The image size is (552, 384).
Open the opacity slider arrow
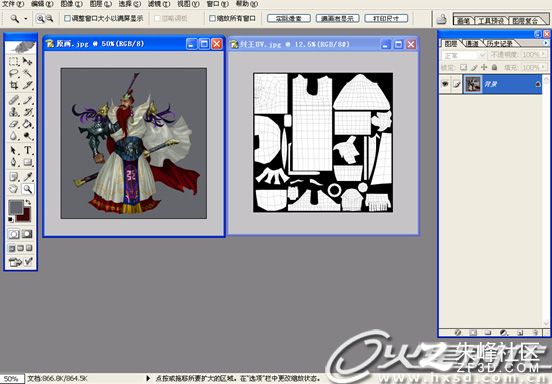click(544, 55)
